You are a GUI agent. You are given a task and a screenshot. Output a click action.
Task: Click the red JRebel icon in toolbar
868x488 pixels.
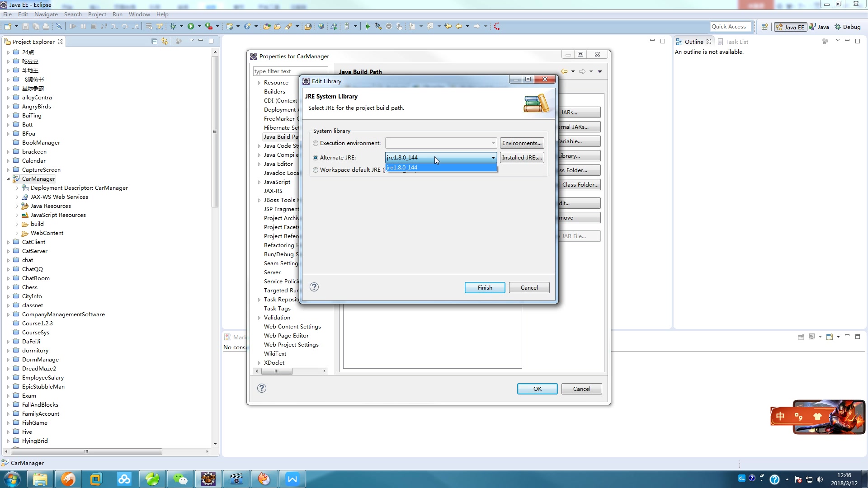click(497, 27)
